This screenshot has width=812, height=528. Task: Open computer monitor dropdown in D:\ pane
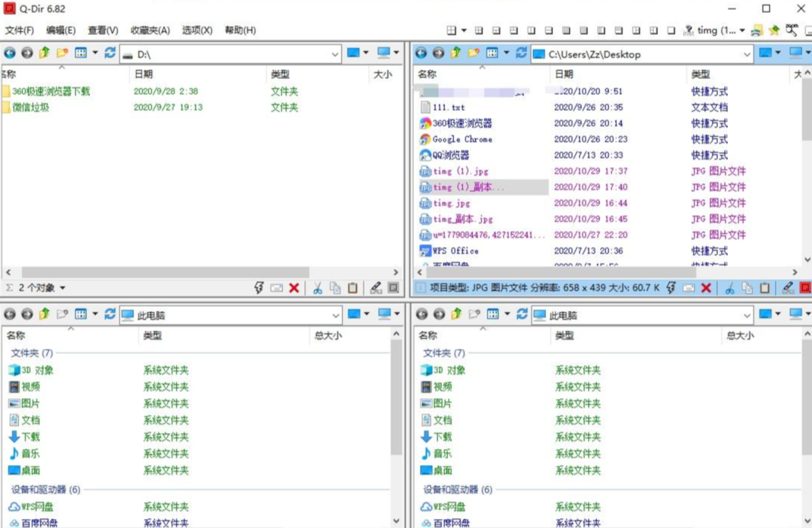396,52
